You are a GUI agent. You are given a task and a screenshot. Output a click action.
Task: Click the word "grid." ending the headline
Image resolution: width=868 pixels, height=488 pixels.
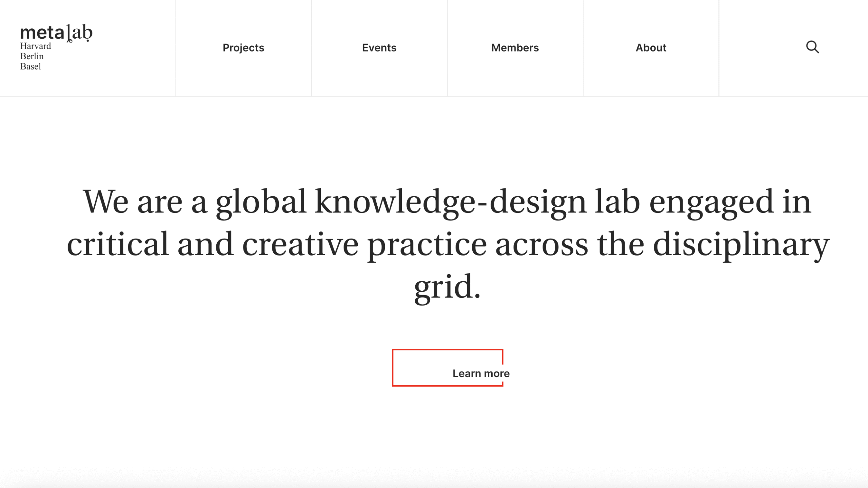click(447, 287)
